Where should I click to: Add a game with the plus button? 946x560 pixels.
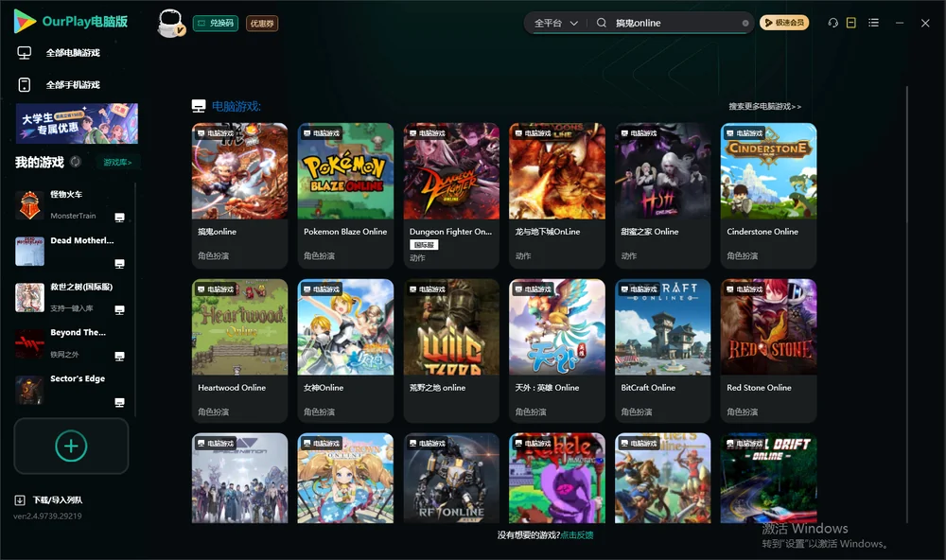pos(71,446)
